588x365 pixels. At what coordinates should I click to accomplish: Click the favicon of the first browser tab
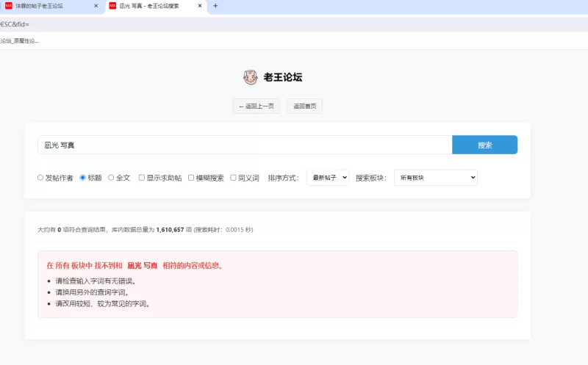point(9,6)
